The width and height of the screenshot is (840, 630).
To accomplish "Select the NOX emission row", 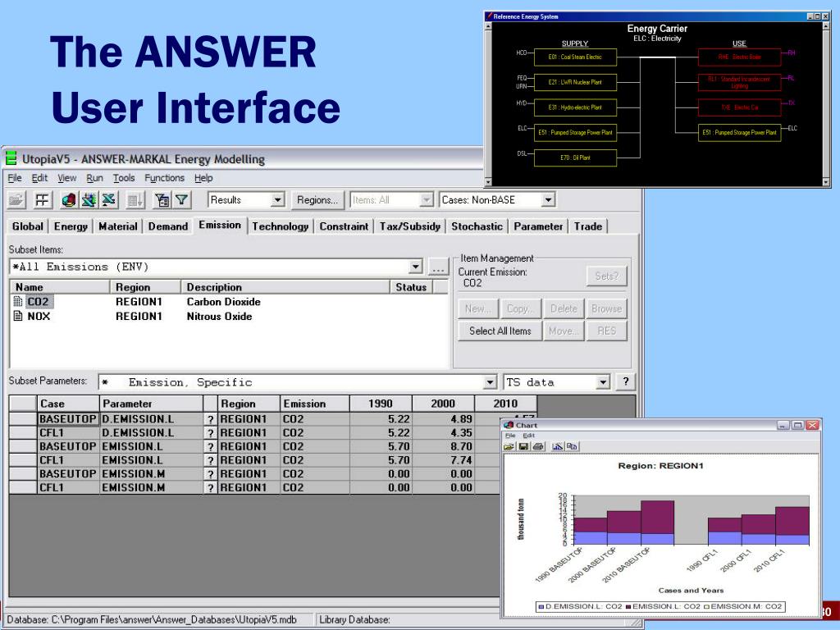I will click(x=229, y=316).
